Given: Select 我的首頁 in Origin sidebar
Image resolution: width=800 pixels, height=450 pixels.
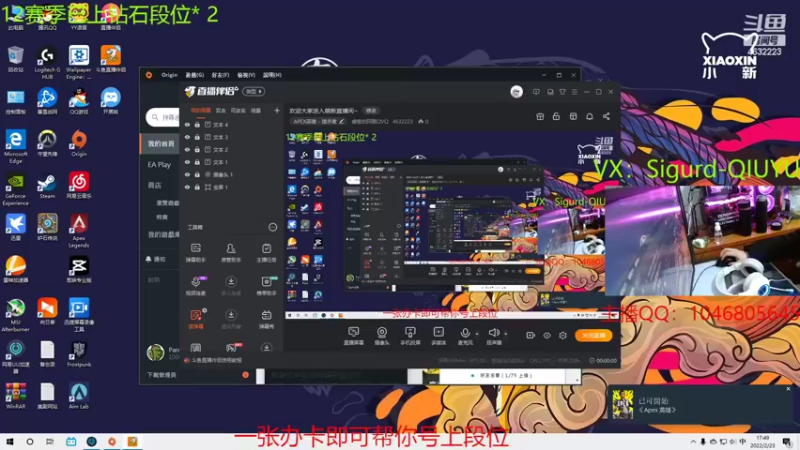Looking at the screenshot, I should tap(160, 144).
